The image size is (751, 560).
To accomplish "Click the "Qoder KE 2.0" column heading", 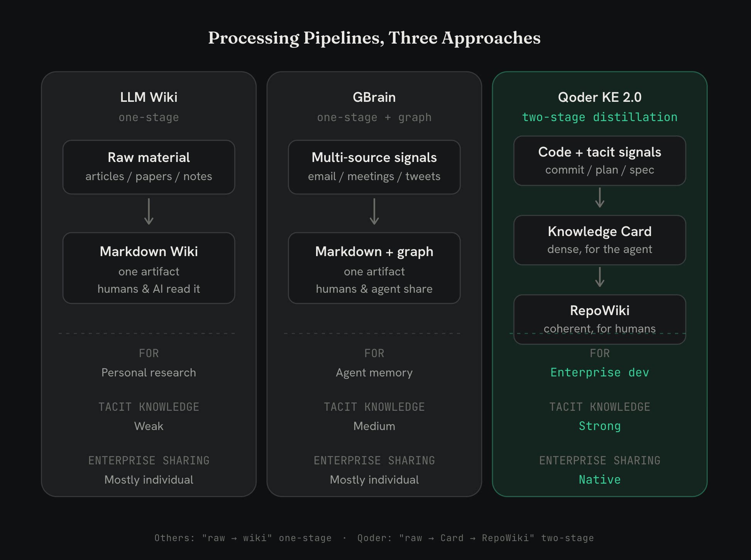I will 600,97.
